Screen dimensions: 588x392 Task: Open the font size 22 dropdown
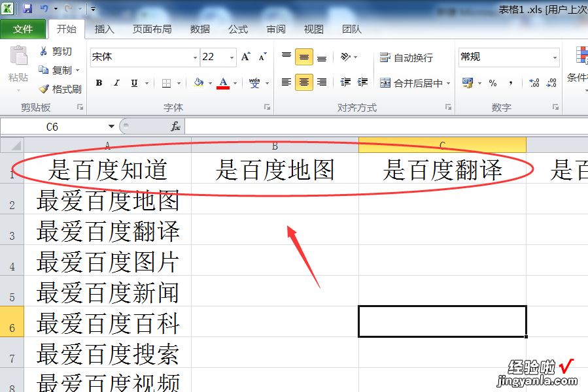coord(232,57)
